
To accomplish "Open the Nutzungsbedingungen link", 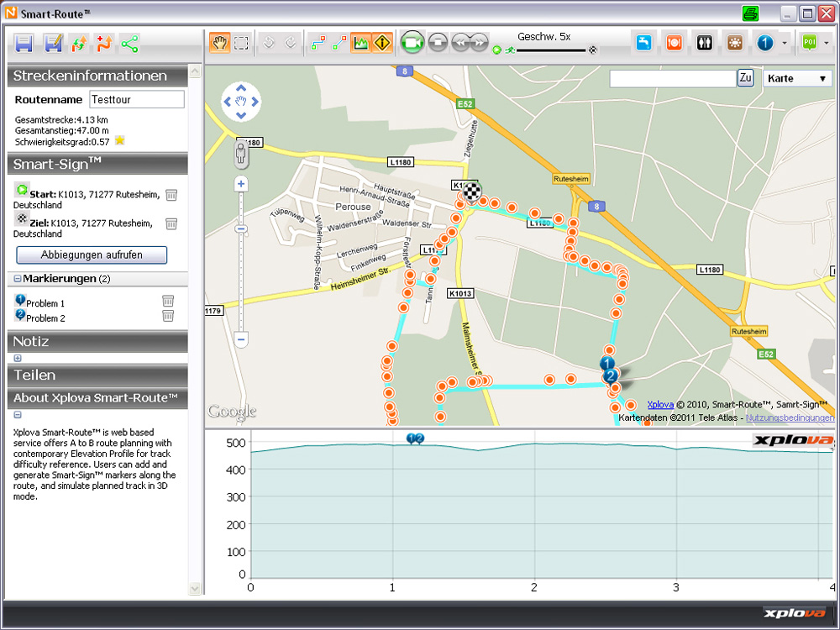I will pos(790,417).
